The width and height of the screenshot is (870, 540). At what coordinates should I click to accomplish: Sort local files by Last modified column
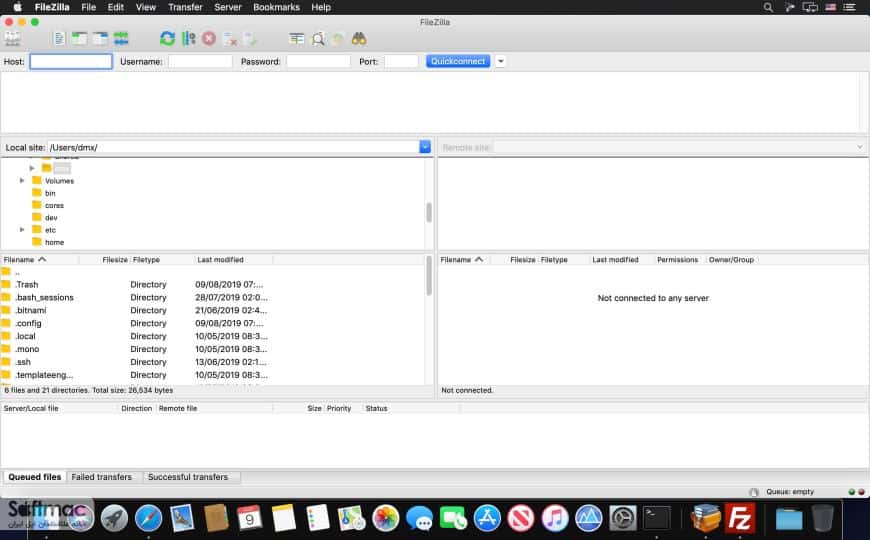click(x=234, y=260)
